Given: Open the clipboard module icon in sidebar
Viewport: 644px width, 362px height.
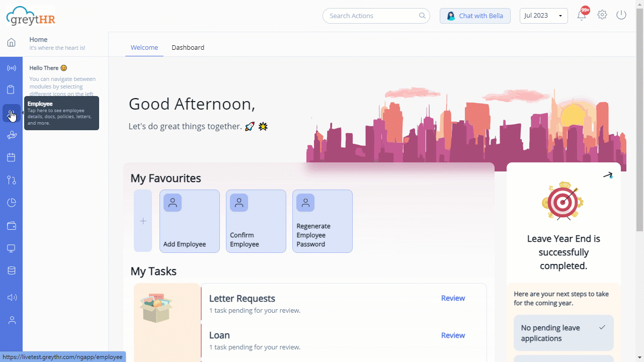Looking at the screenshot, I should (11, 90).
